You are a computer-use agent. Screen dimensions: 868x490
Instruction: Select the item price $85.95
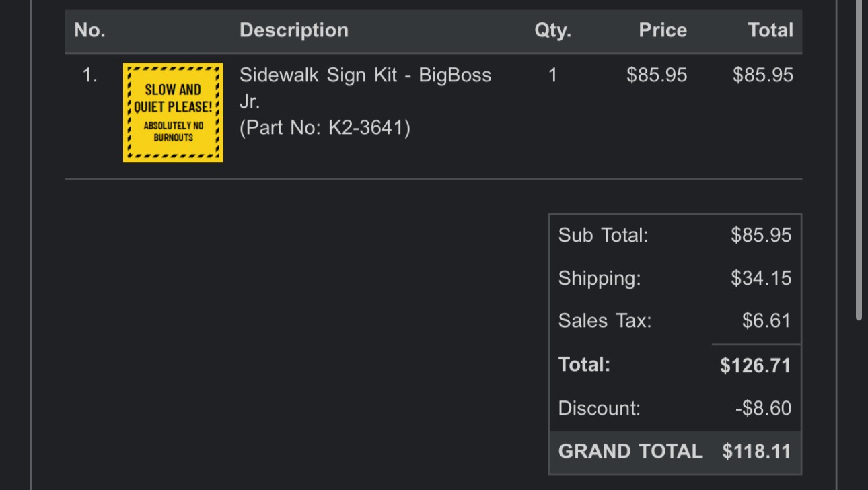coord(657,75)
